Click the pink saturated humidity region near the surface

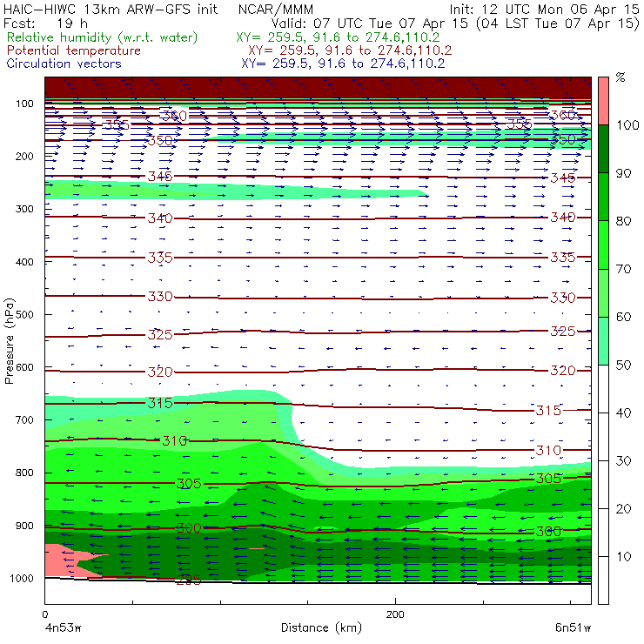click(62, 560)
